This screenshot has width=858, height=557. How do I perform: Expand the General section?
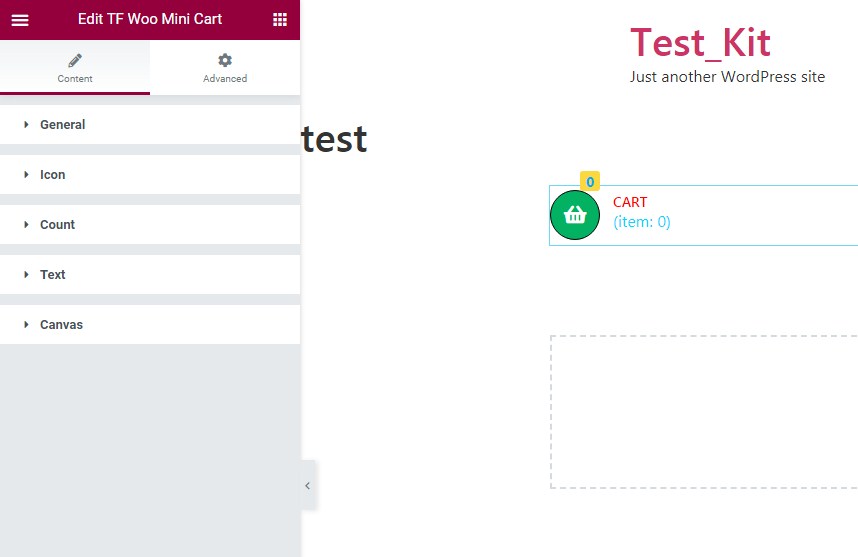click(x=150, y=125)
